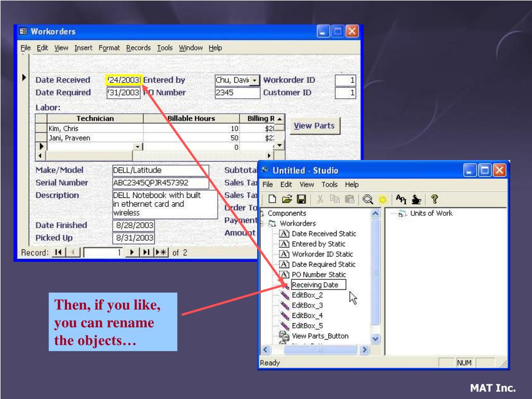Screen dimensions: 532x399
Task: Click the yellow highlight icon in Studio toolbar
Action: point(383,200)
